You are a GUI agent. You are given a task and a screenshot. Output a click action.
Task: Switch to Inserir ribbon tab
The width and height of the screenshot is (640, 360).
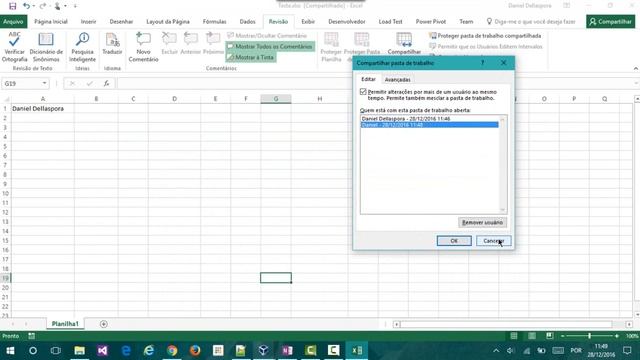(88, 22)
